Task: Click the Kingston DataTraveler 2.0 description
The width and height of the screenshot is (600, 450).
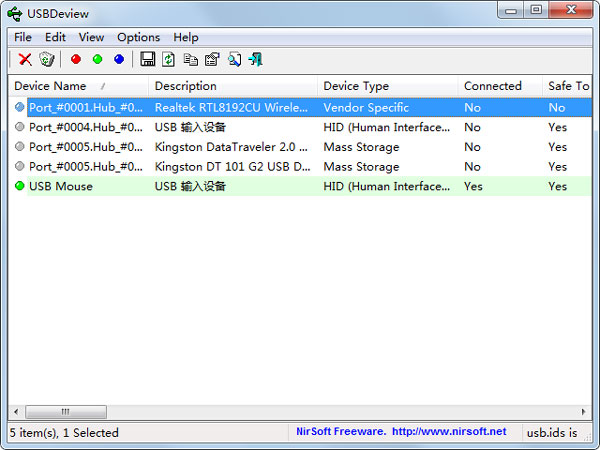Action: 231,147
